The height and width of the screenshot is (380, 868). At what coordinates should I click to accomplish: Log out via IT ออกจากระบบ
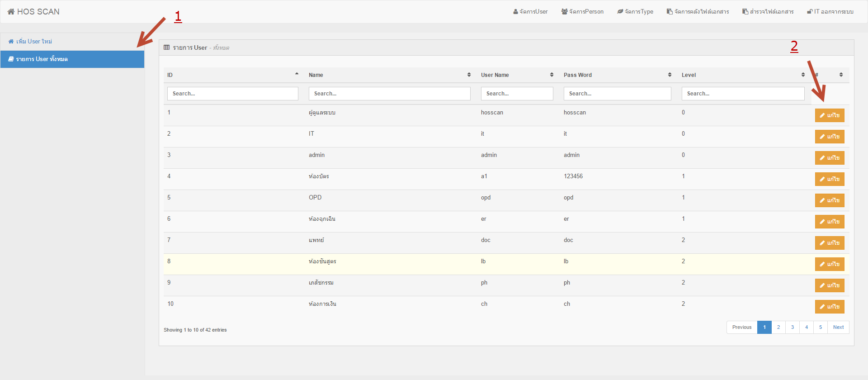[830, 12]
